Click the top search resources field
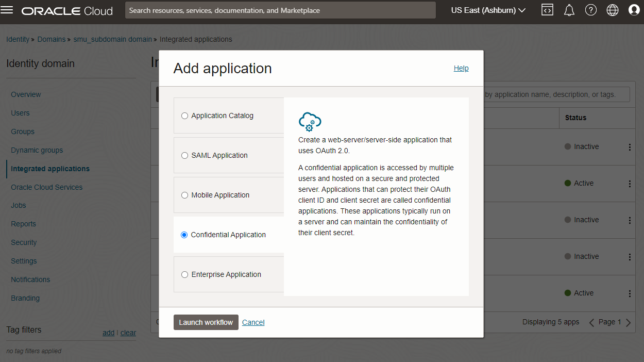 pyautogui.click(x=280, y=10)
